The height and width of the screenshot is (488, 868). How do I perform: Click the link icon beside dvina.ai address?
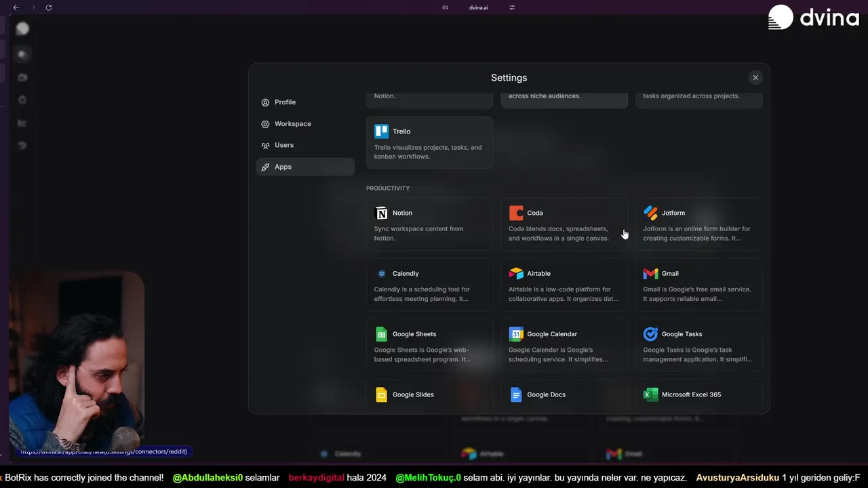click(x=445, y=7)
